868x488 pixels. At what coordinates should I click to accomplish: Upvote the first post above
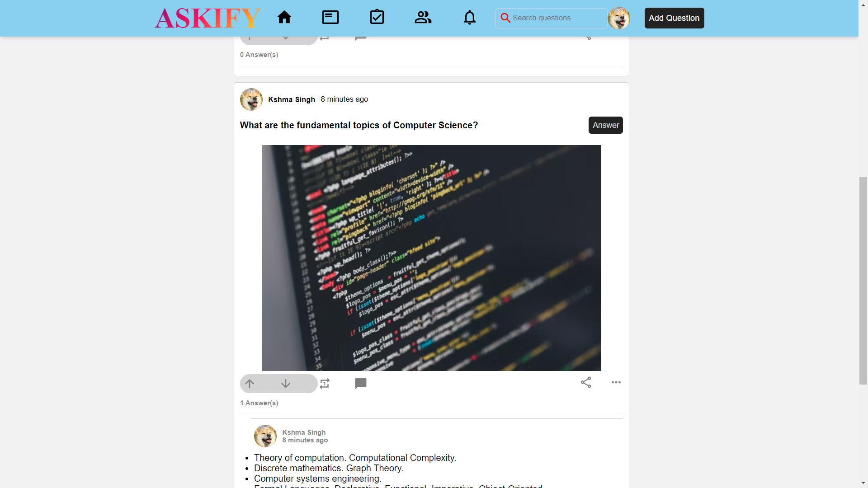[x=249, y=38]
